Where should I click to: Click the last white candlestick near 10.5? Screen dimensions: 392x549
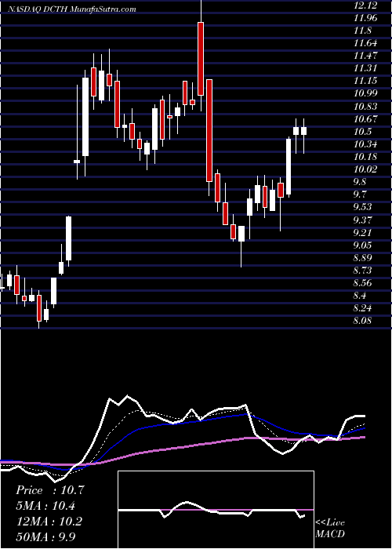coord(304,131)
